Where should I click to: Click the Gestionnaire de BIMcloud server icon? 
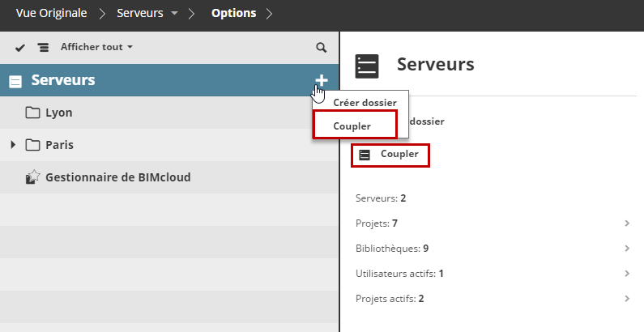coord(33,177)
